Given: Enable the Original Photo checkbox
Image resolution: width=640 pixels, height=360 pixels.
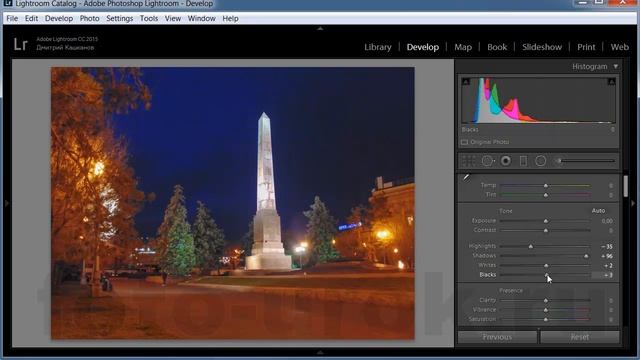Looking at the screenshot, I should point(464,142).
